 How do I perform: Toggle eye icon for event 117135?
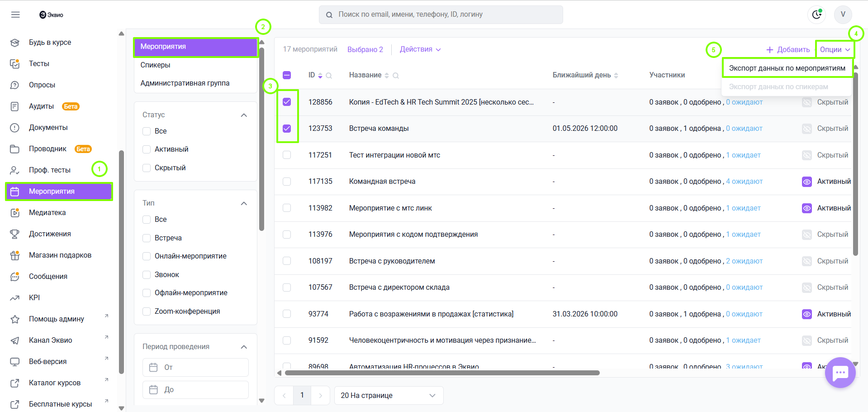point(806,182)
